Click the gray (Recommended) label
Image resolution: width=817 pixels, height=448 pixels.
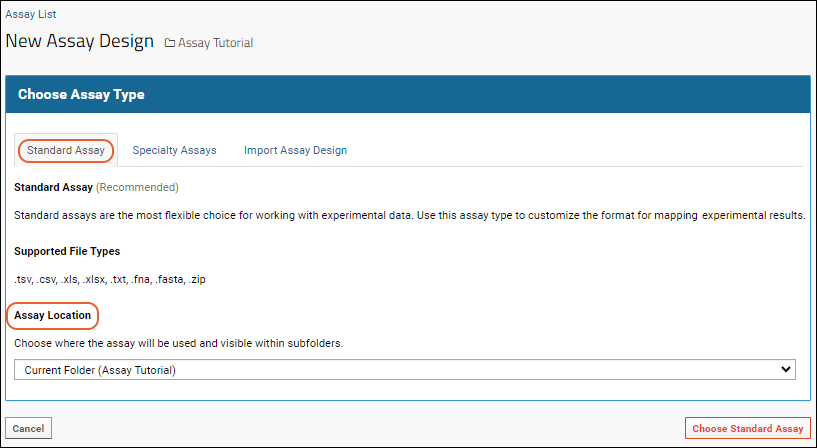click(138, 187)
